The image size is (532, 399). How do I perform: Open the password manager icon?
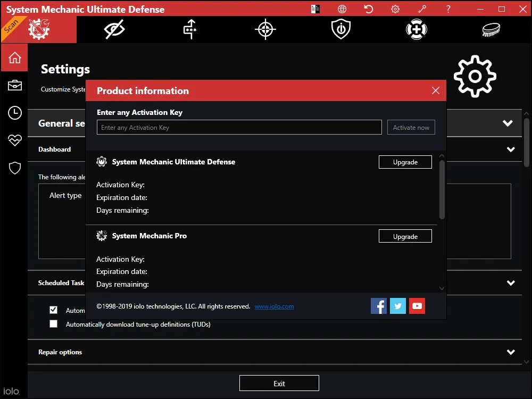[190, 29]
